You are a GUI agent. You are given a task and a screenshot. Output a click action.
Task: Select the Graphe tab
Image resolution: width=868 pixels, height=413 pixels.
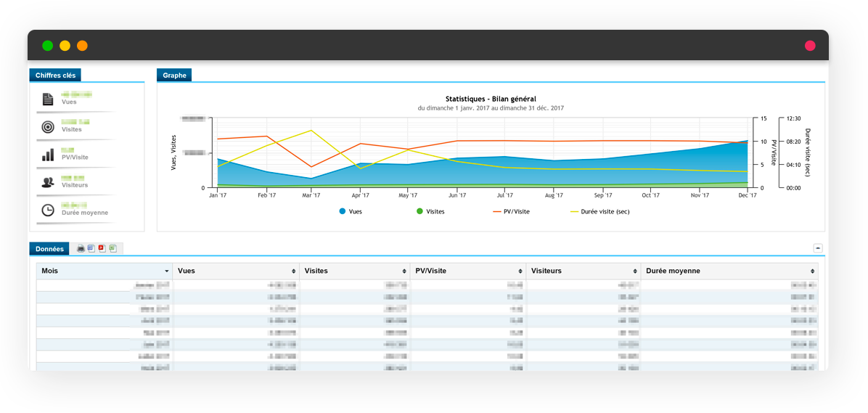(174, 75)
